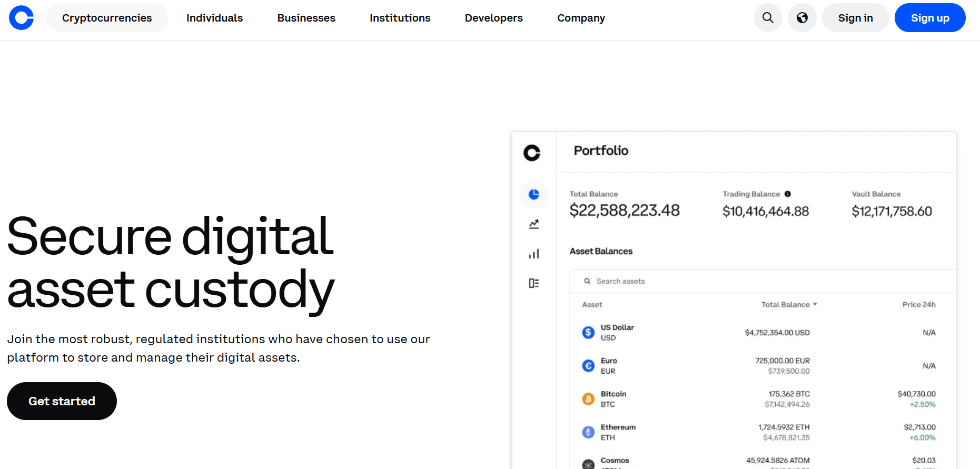Click the Asset Balances heading
This screenshot has height=469, width=980.
pyautogui.click(x=601, y=251)
